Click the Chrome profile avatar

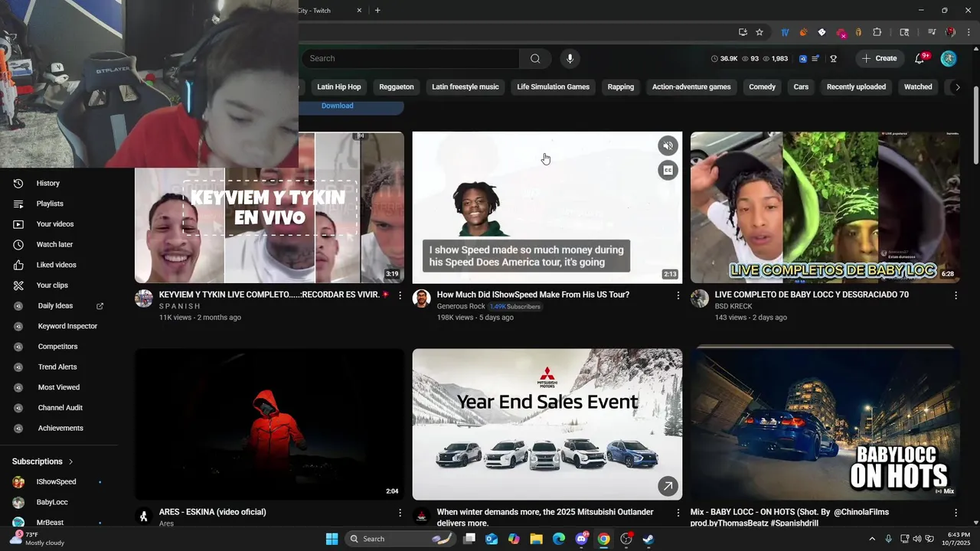click(950, 32)
